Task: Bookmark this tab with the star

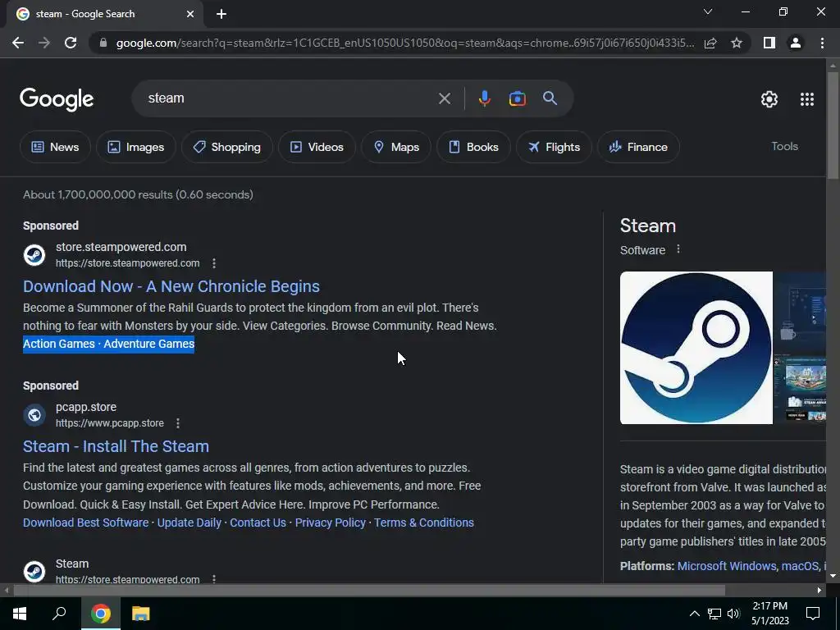Action: tap(737, 43)
